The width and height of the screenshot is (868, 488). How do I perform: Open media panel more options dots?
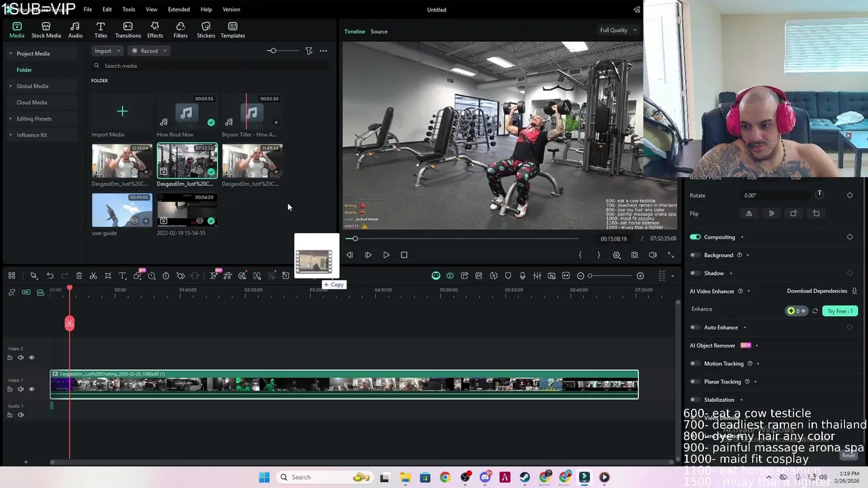point(323,51)
